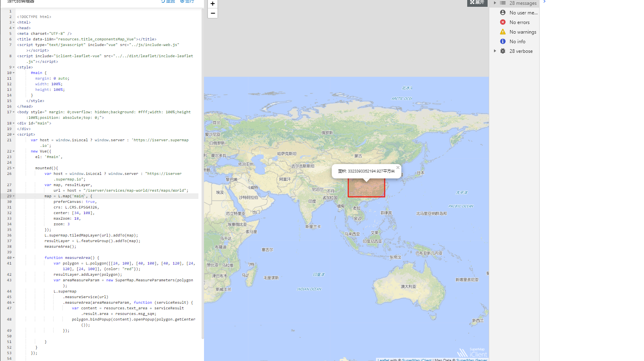Click the PACIFIC OCEAN label on map
This screenshot has height=361, width=644.
coord(461,206)
